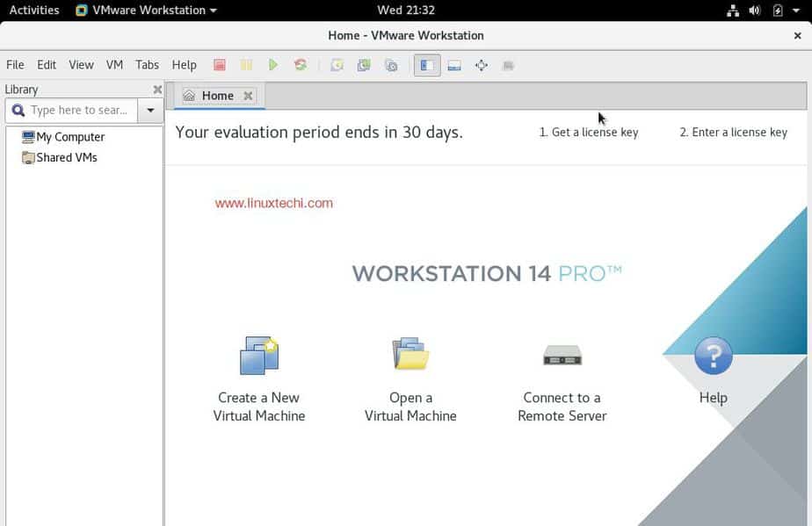The width and height of the screenshot is (812, 526).
Task: Click the full screen mode icon
Action: (482, 65)
